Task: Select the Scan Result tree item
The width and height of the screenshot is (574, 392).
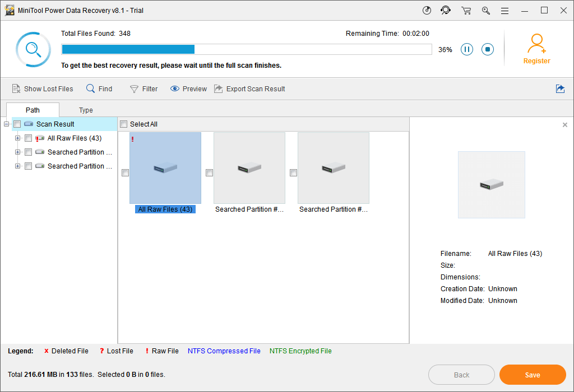Action: [x=55, y=124]
